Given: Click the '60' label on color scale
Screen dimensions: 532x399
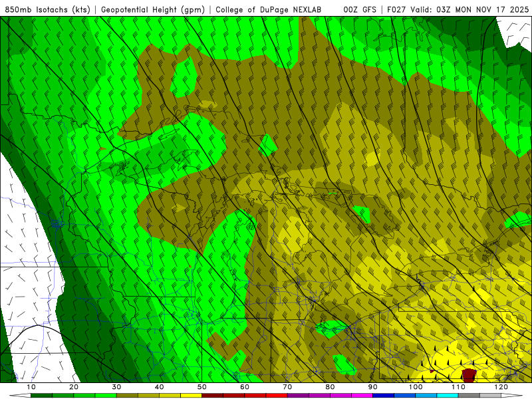Looking at the screenshot, I should 245,387.
